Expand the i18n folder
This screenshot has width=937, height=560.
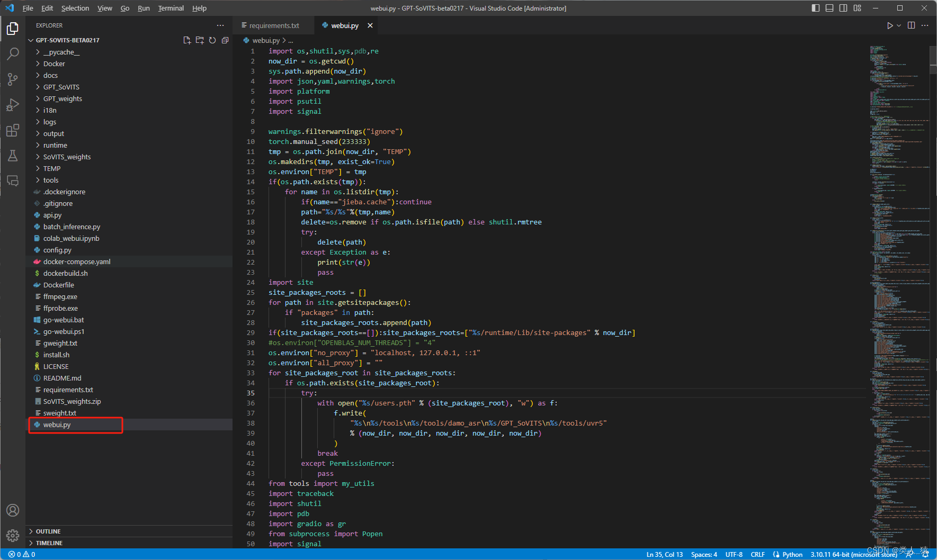(129, 110)
